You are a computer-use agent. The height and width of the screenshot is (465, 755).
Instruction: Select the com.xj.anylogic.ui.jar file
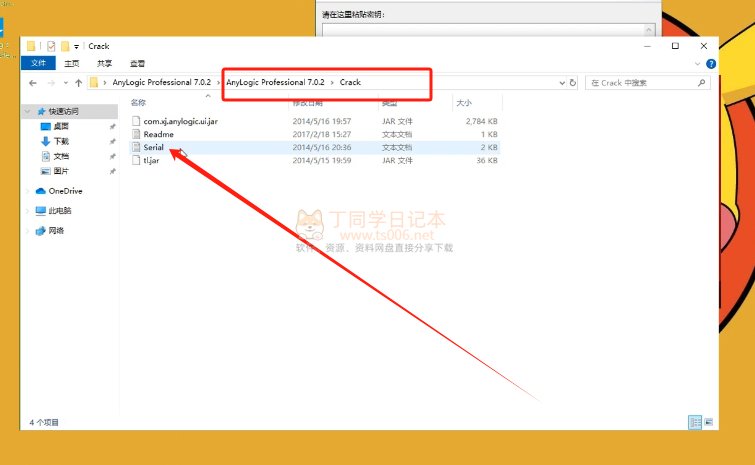click(180, 121)
